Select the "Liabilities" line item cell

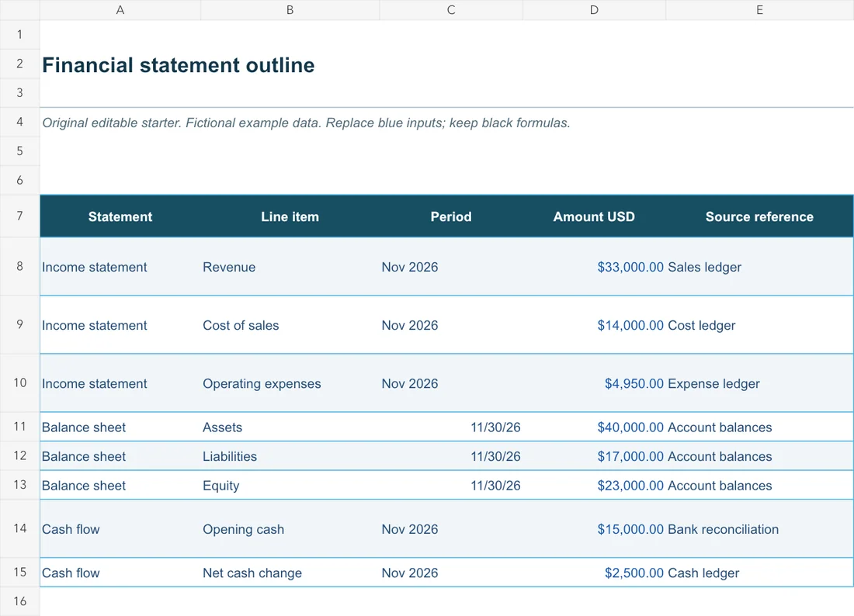click(290, 456)
